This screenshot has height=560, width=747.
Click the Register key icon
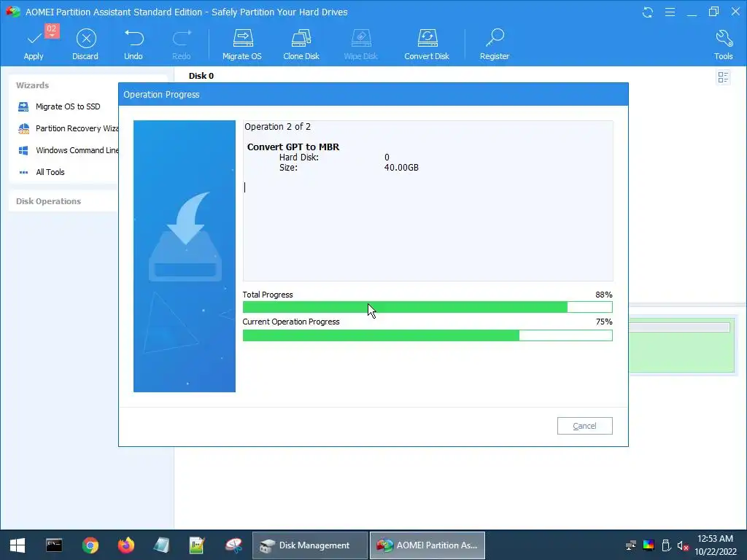click(495, 38)
